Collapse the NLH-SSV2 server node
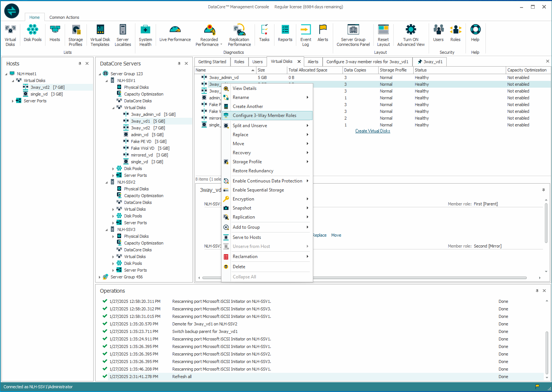552x392 pixels. [x=106, y=182]
